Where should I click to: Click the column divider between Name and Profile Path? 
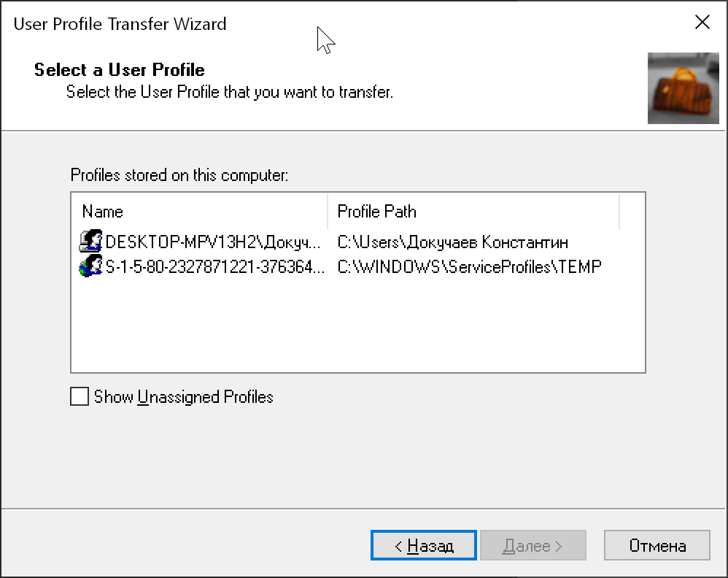pyautogui.click(x=328, y=212)
